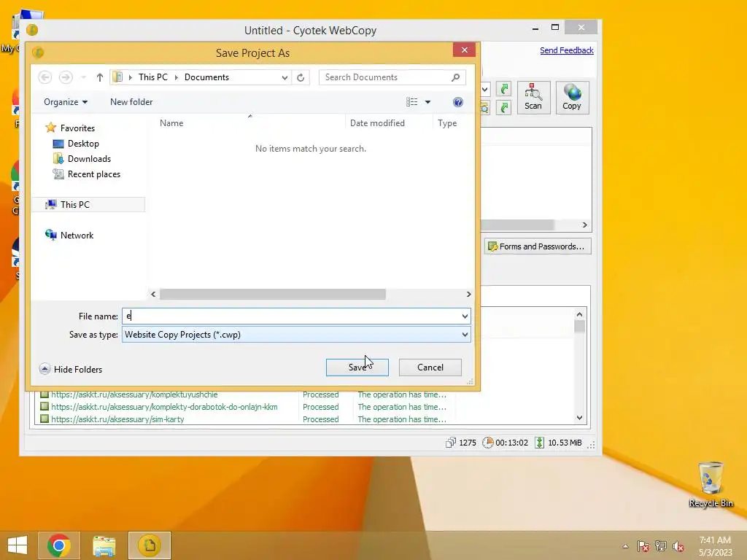The height and width of the screenshot is (560, 747).
Task: Click the file list scroll right arrow
Action: 468,295
